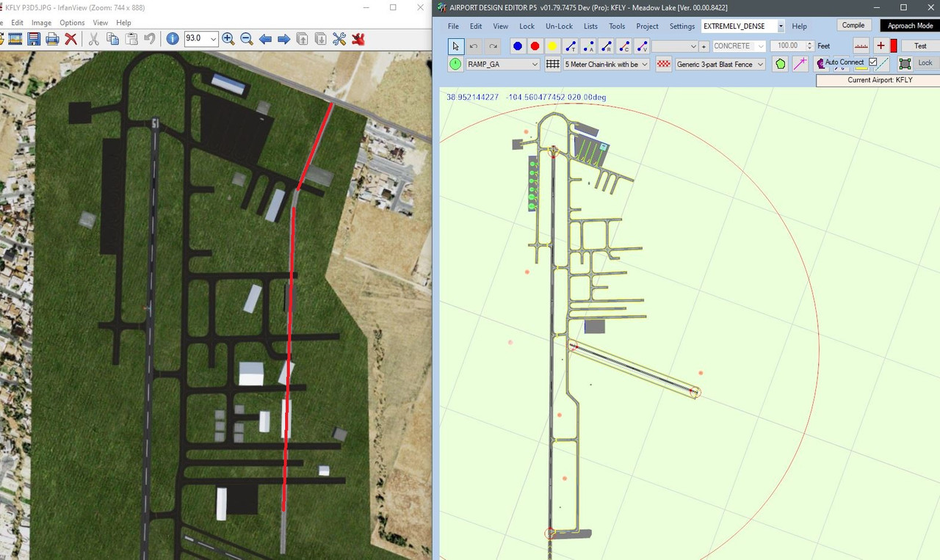Open the Un-Lock menu
Viewport: 940px width, 560px height.
pos(559,26)
